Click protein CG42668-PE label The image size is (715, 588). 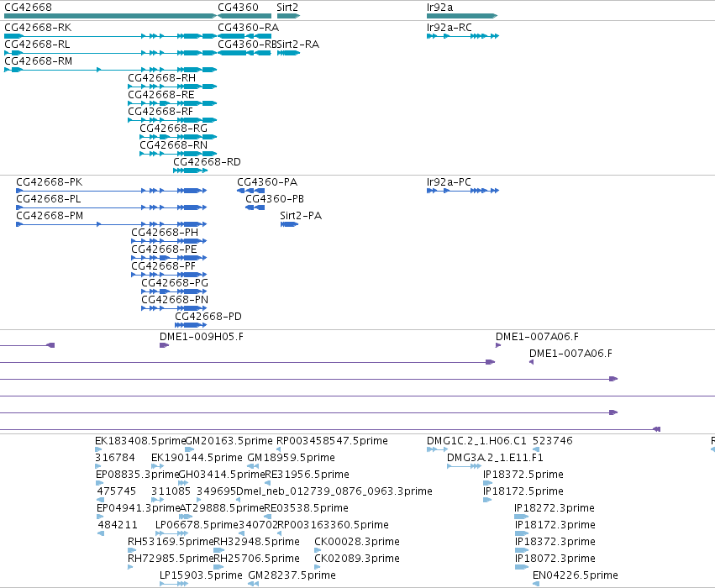coord(164,249)
